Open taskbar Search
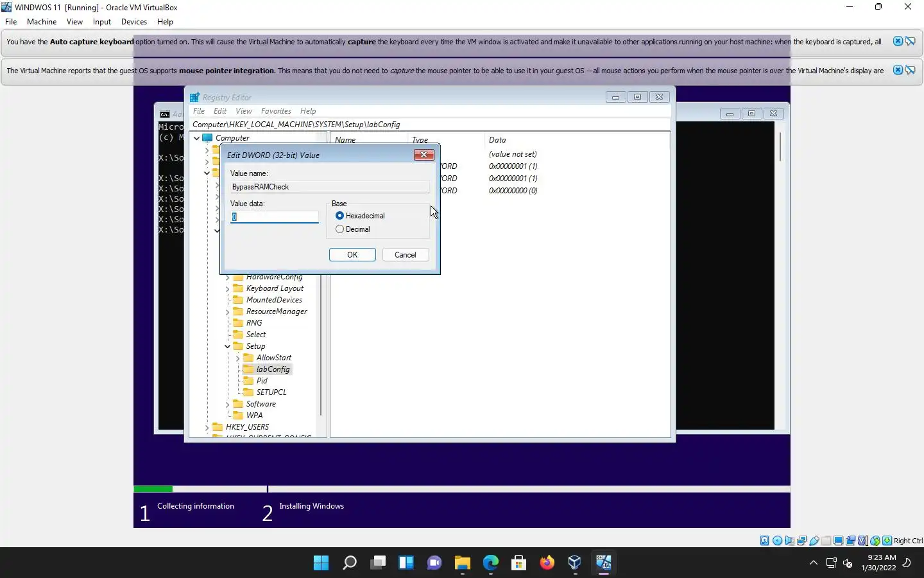This screenshot has height=578, width=924. pos(350,563)
